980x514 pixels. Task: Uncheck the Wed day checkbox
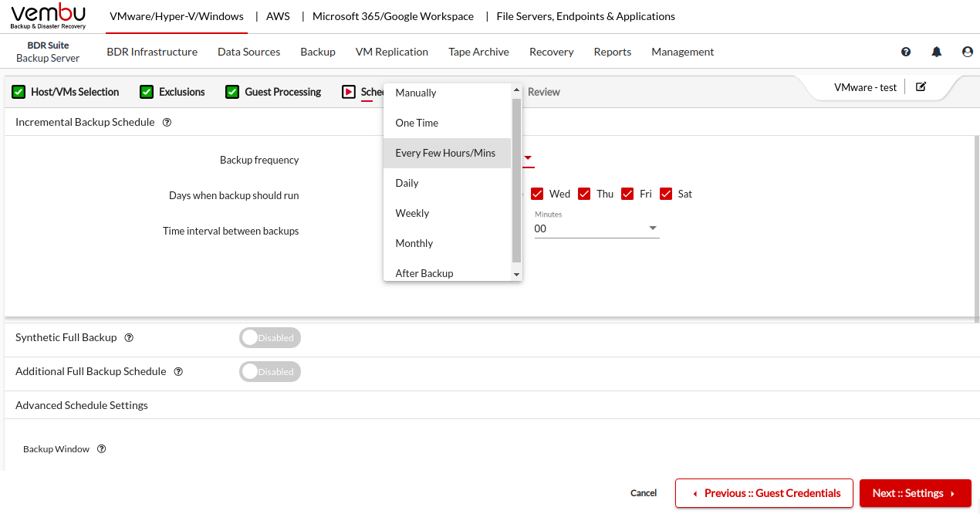pyautogui.click(x=538, y=194)
